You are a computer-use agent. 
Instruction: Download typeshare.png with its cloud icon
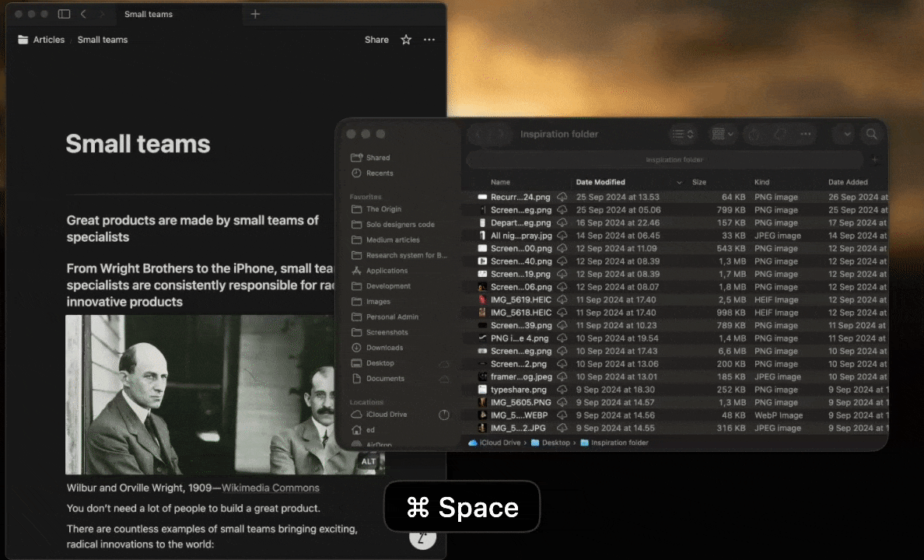562,390
